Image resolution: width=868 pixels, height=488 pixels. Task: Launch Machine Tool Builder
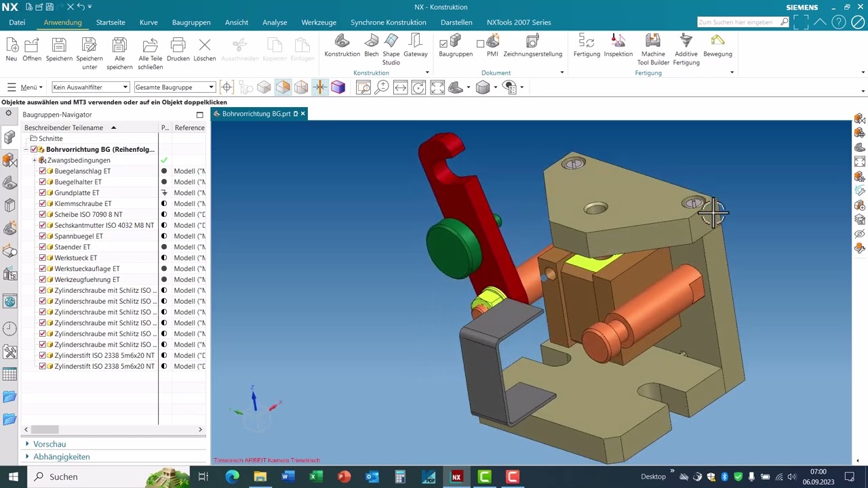coord(653,49)
